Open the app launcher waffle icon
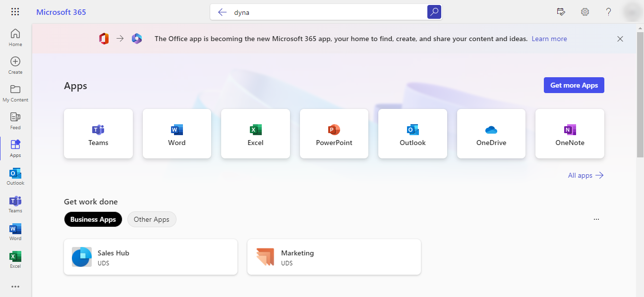This screenshot has width=644, height=297. pyautogui.click(x=15, y=12)
